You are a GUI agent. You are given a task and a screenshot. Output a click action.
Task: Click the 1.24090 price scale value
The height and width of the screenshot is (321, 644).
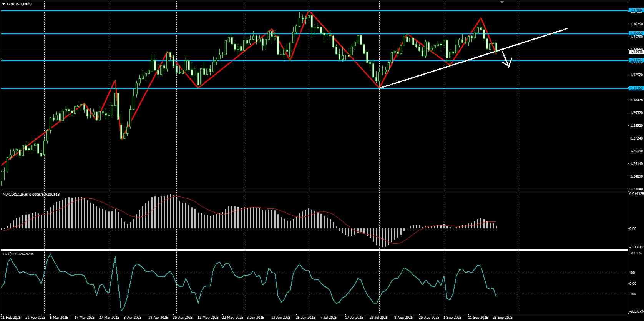click(x=637, y=176)
